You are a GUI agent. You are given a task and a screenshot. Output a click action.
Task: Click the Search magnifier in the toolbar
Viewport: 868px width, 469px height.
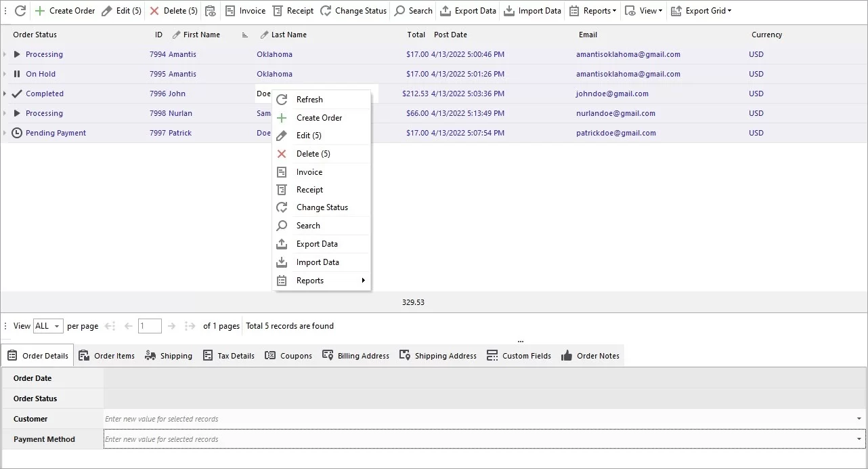[x=413, y=11]
